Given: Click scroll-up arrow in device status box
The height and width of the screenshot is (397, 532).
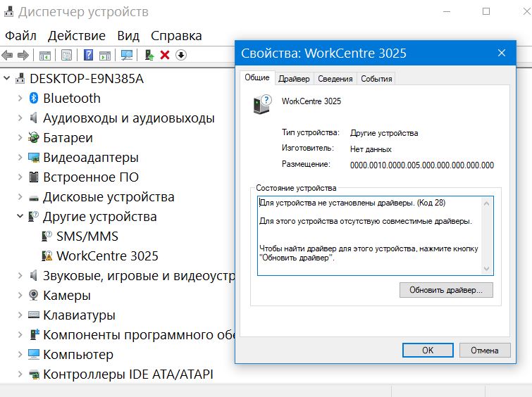Looking at the screenshot, I should [x=486, y=203].
